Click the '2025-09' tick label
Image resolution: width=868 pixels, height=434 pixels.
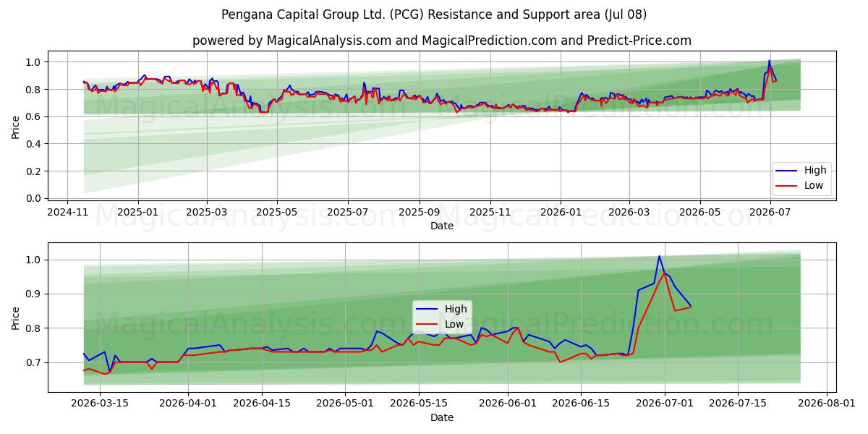pyautogui.click(x=419, y=212)
